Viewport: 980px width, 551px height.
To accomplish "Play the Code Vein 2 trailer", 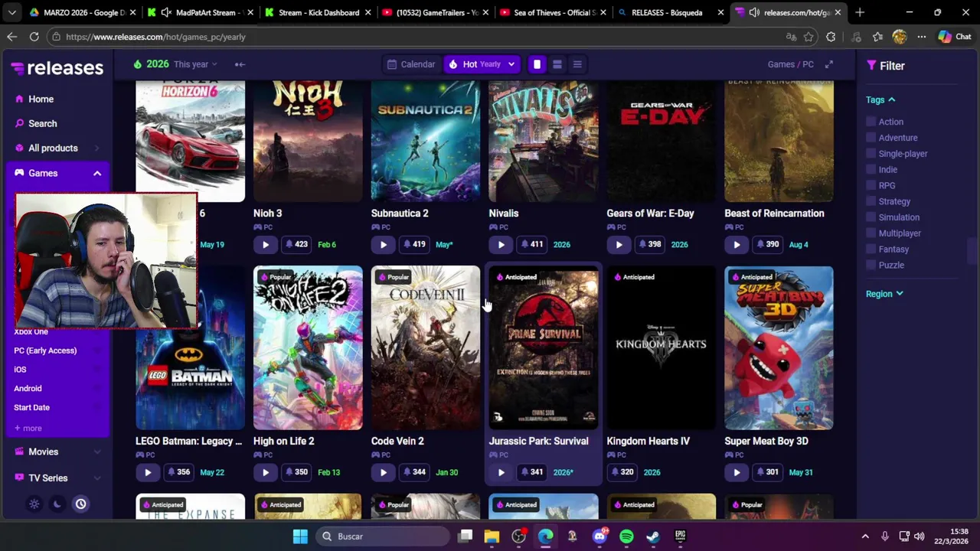I will point(383,472).
